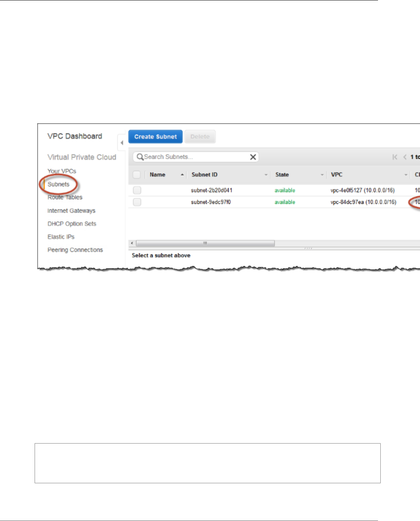Viewport: 420px width, 521px height.
Task: Go to the first page of results
Action: 395,157
